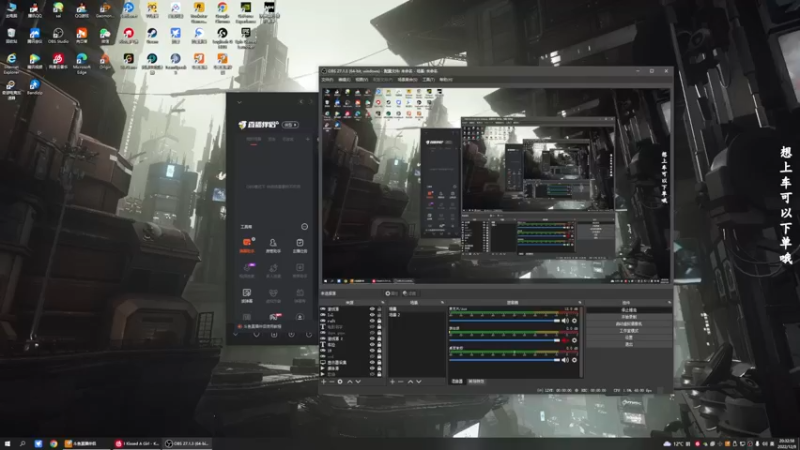Toggle visibility eye of last media source
Image resolution: width=800 pixels, height=450 pixels.
click(x=372, y=374)
